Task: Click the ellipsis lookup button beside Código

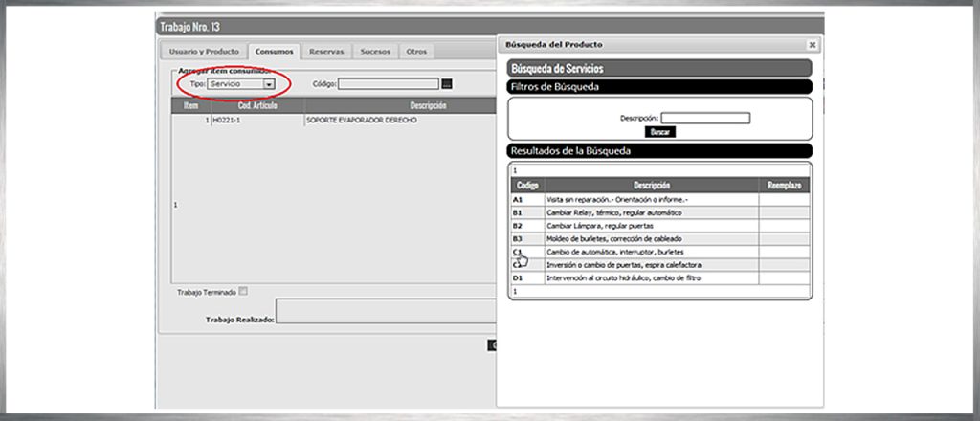Action: tap(447, 84)
